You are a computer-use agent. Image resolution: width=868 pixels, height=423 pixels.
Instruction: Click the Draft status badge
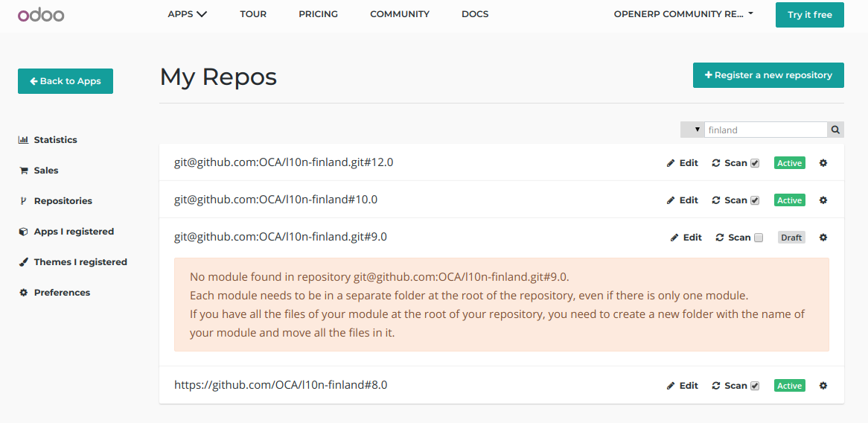791,238
